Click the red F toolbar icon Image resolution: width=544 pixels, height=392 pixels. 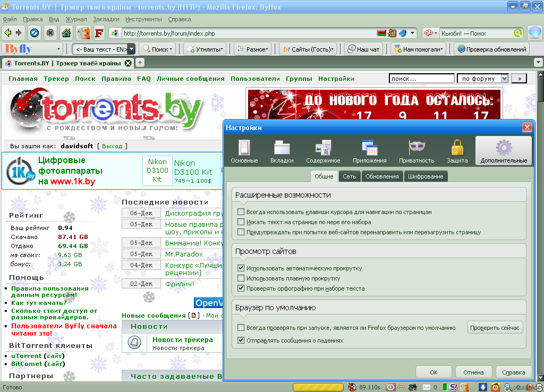[x=99, y=33]
